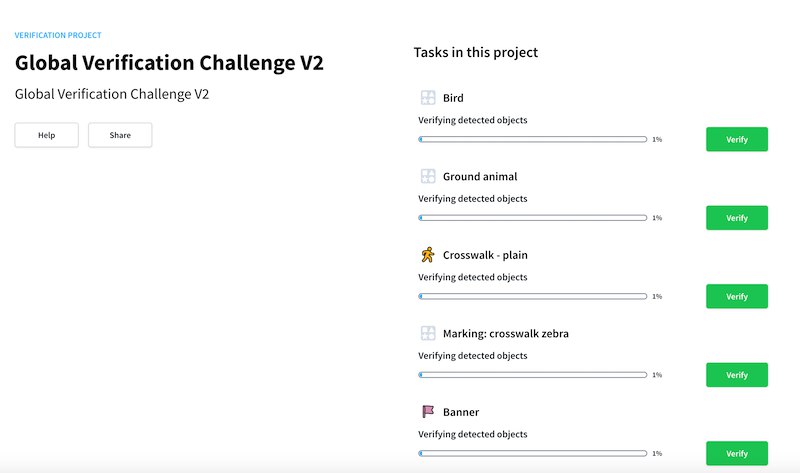The height and width of the screenshot is (473, 800).
Task: Select the Marking: crosswalk zebra title
Action: pos(506,334)
